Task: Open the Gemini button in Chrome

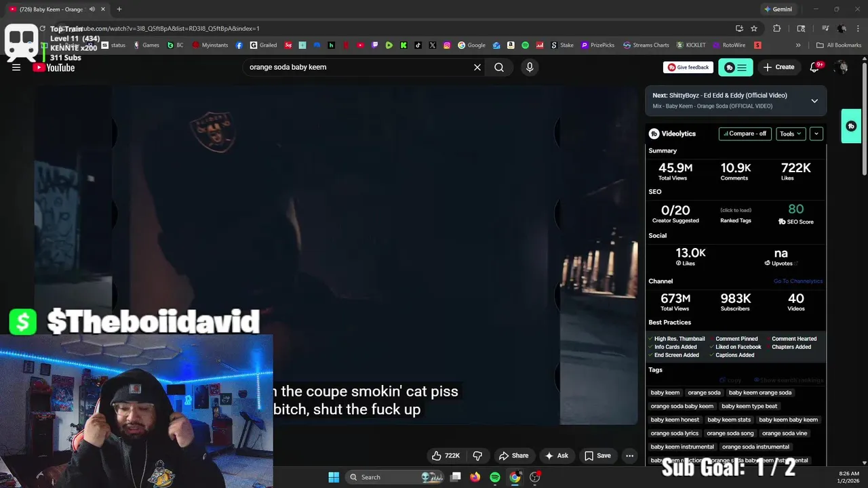Action: click(777, 9)
